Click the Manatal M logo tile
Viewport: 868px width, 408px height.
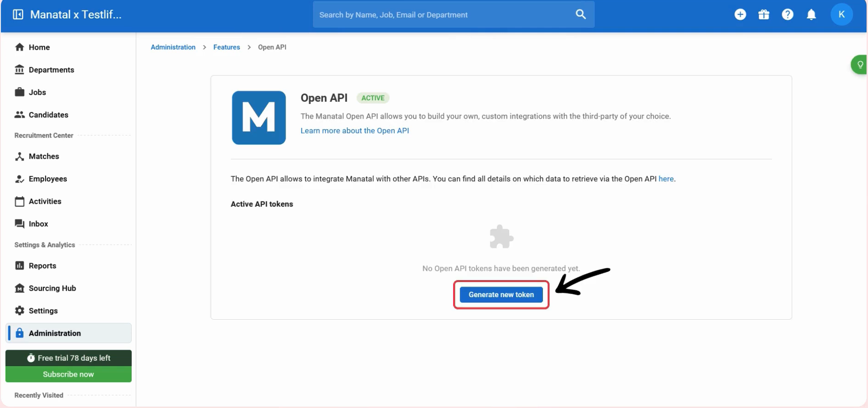(259, 118)
